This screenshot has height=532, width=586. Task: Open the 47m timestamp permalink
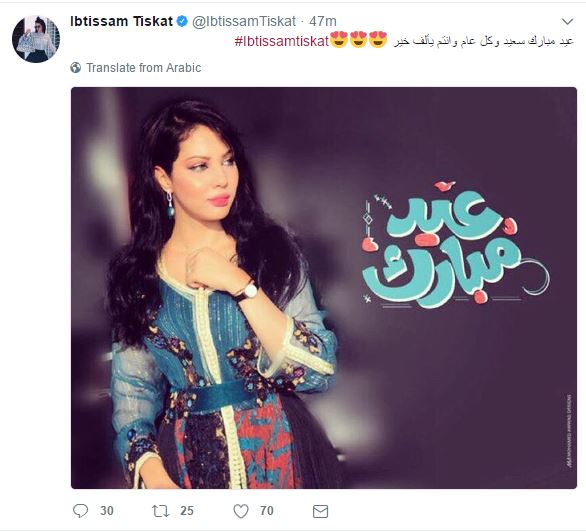click(x=323, y=21)
